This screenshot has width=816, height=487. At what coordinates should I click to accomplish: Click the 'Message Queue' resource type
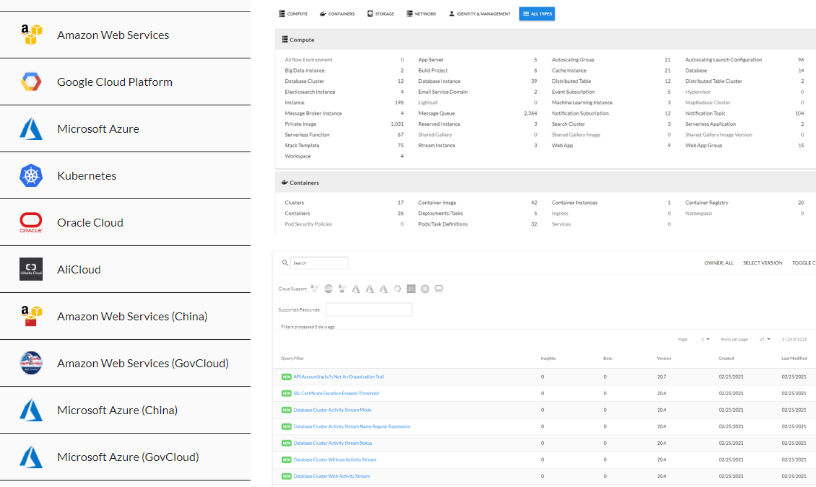click(437, 113)
